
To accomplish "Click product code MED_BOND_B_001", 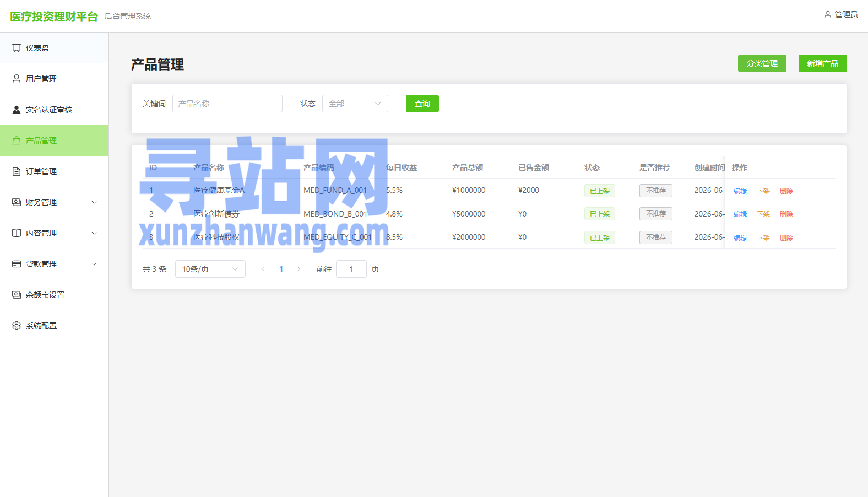I will click(335, 214).
